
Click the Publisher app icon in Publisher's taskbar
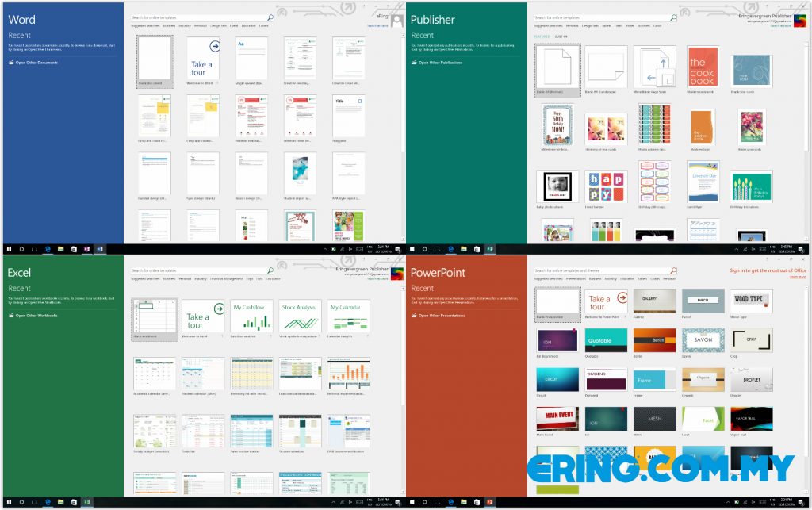[489, 249]
